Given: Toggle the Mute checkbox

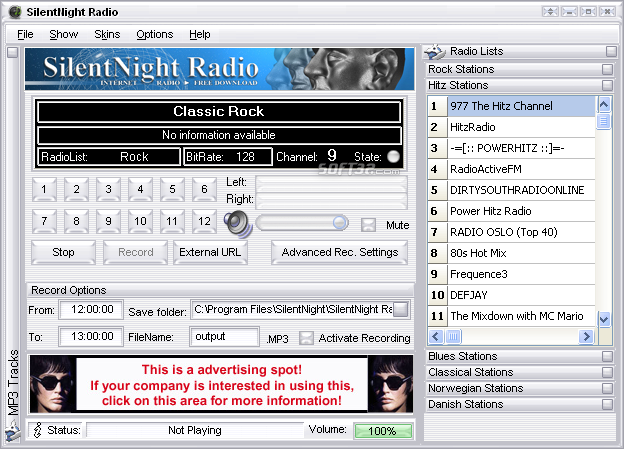Looking at the screenshot, I should coord(368,225).
